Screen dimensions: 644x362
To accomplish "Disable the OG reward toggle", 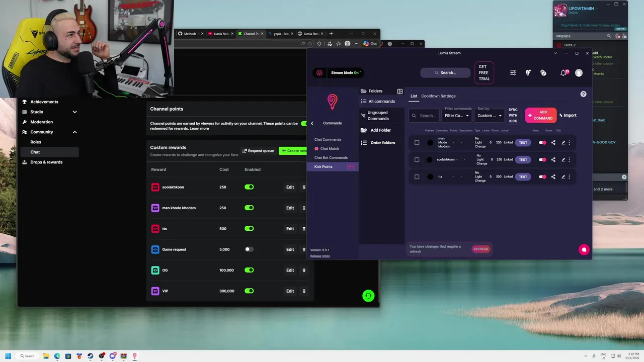I will point(249,270).
